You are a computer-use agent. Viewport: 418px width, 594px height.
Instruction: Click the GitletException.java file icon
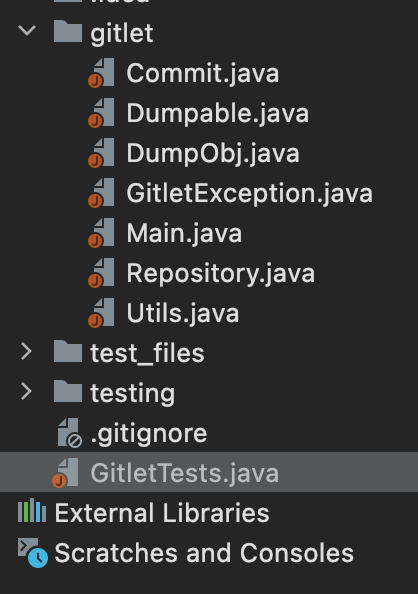point(101,193)
